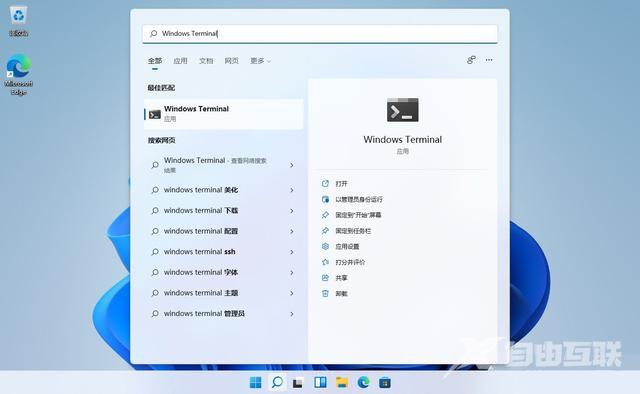
Task: Click the account share icon in search header
Action: pyautogui.click(x=471, y=60)
